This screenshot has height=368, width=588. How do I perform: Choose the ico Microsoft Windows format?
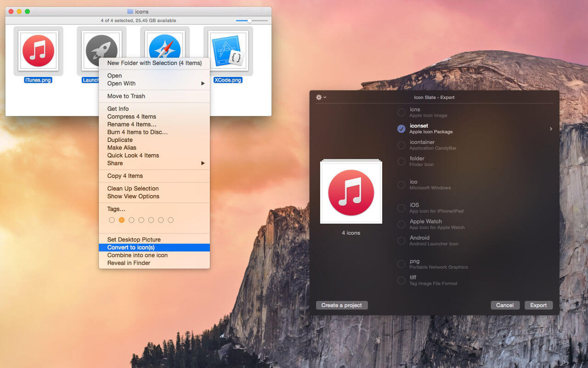401,184
